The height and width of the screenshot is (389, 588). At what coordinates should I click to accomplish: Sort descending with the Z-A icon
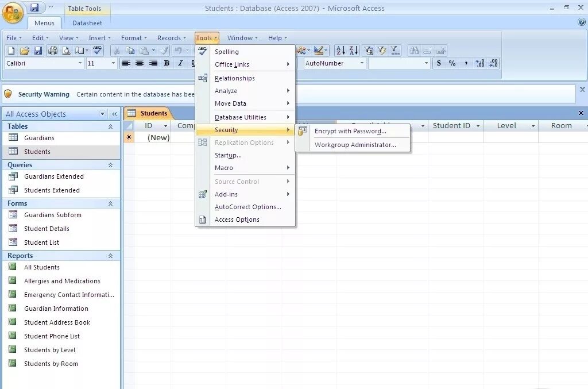[354, 51]
